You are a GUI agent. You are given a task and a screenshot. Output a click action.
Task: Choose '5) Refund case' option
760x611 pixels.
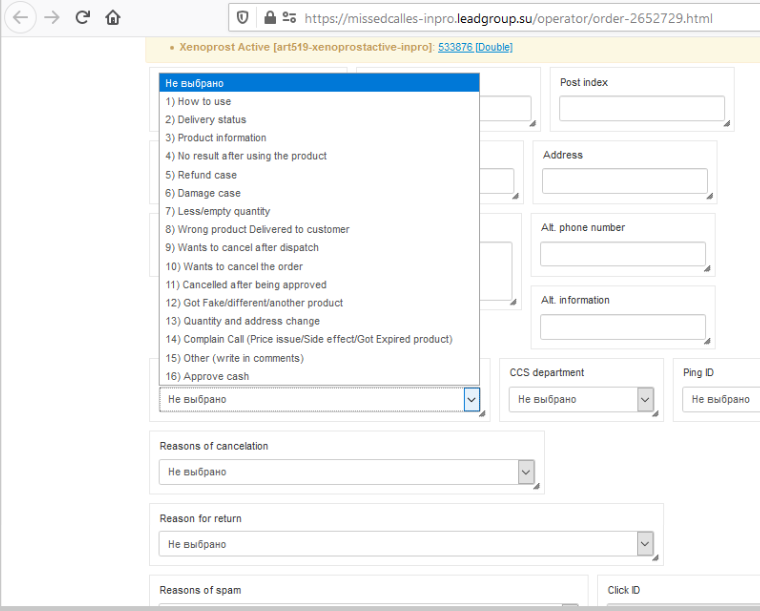tap(319, 175)
